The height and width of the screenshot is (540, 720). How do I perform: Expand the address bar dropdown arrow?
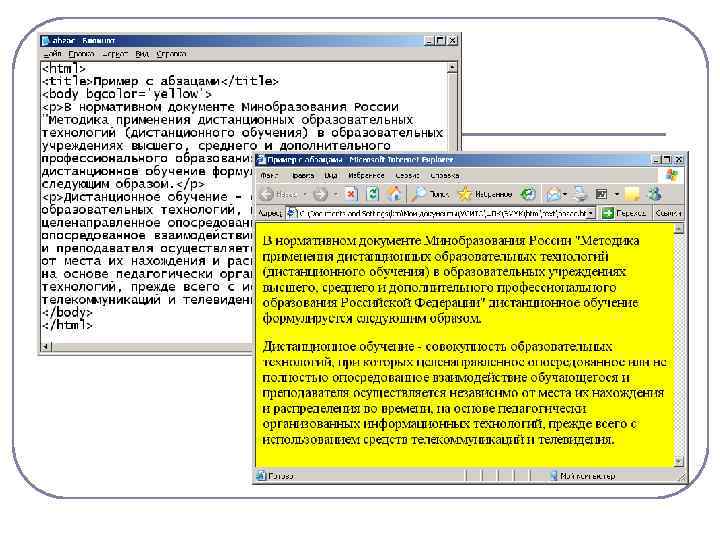tap(591, 213)
